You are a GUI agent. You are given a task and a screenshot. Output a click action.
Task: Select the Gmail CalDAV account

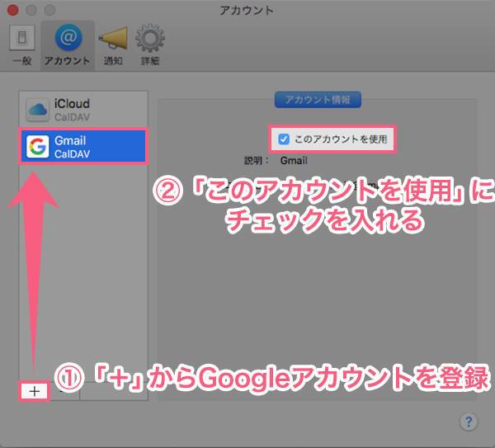point(83,147)
